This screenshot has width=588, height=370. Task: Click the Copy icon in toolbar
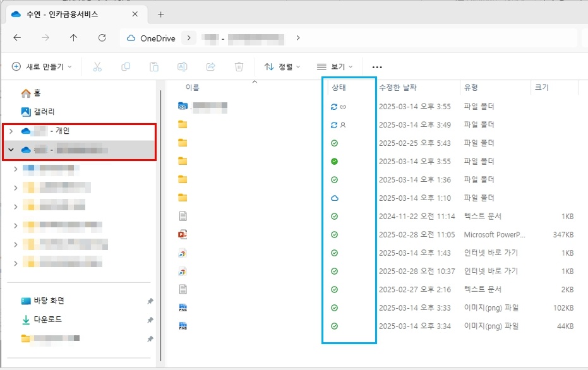(126, 67)
